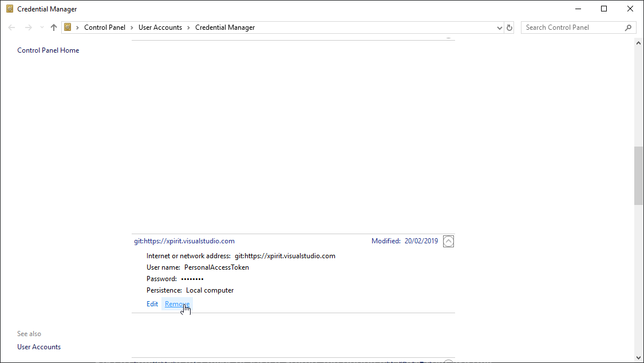644x363 pixels.
Task: Refresh the Credential Manager page
Action: click(509, 28)
